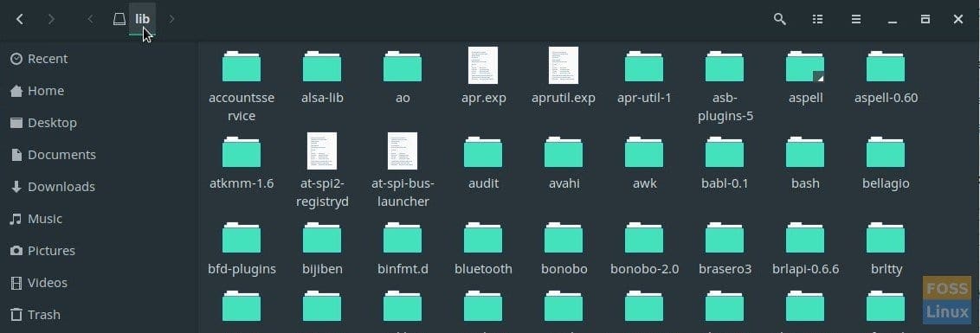Image resolution: width=980 pixels, height=333 pixels.
Task: Open Trash in the sidebar
Action: [x=35, y=314]
